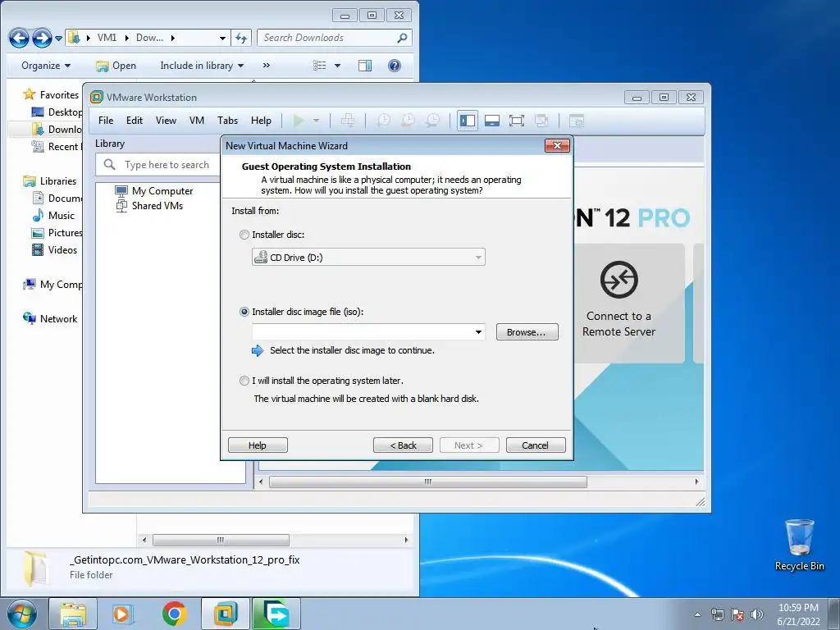Screen dimensions: 840x630
Task: Click the Explorer horizontal scrollbar
Action: coord(221,540)
